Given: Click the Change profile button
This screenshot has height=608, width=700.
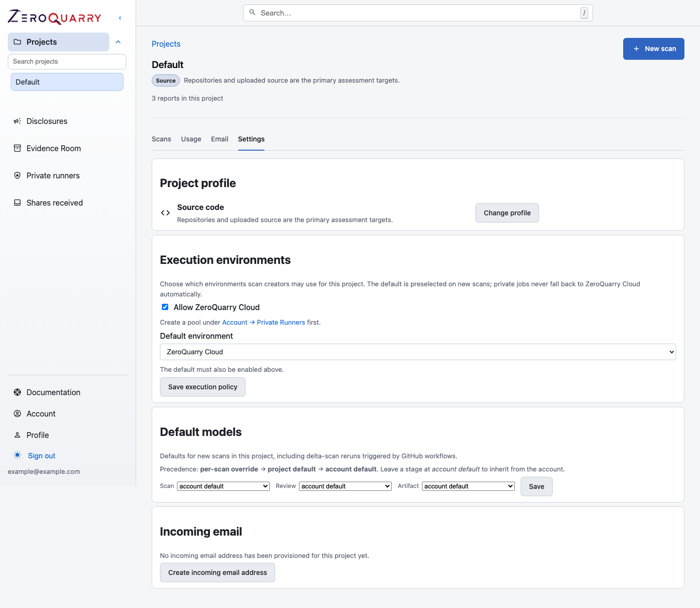Looking at the screenshot, I should click(507, 213).
